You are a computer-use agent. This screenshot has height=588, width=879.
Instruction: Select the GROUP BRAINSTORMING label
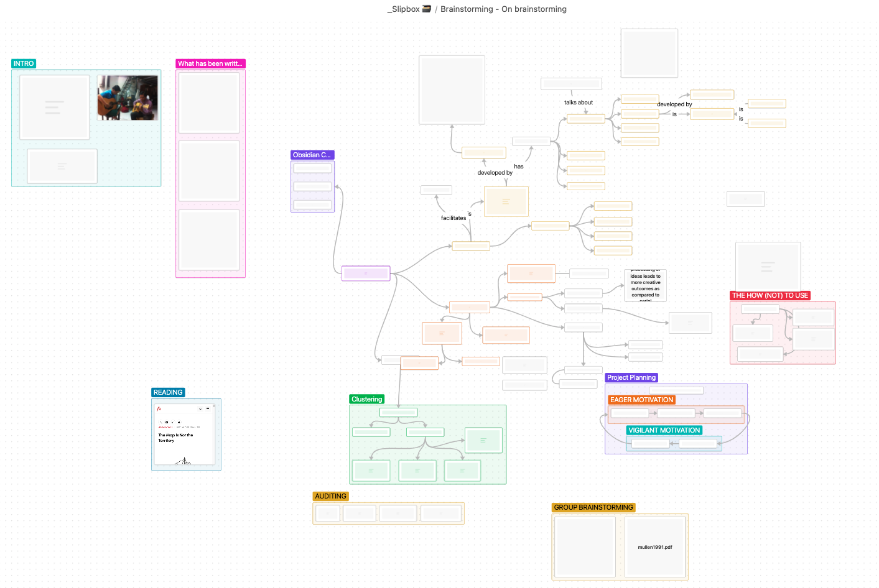[593, 508]
